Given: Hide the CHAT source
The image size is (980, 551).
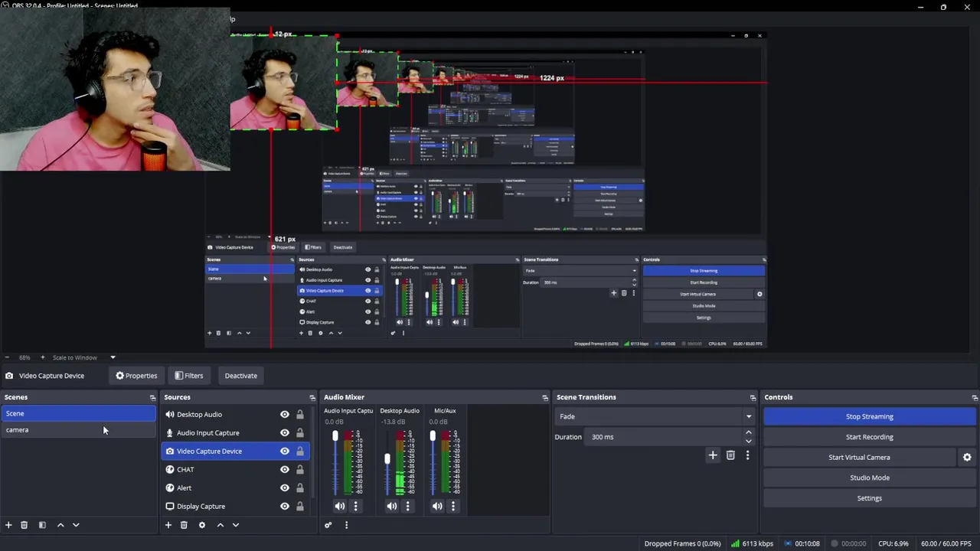Looking at the screenshot, I should tap(285, 470).
